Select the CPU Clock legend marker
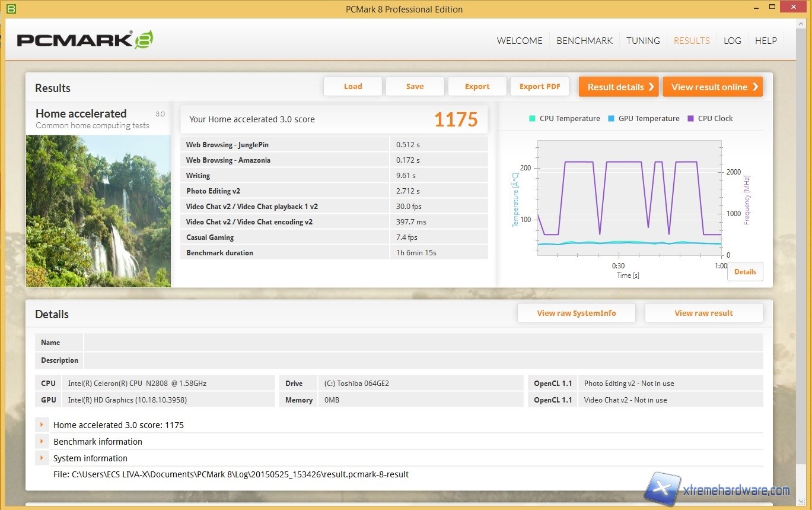 [690, 118]
